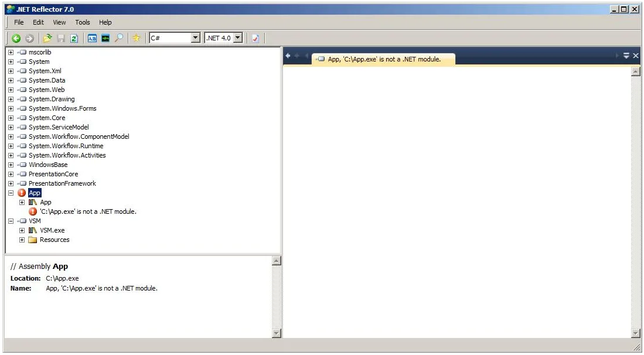Select System.Web in the tree
The height and width of the screenshot is (355, 644).
46,90
